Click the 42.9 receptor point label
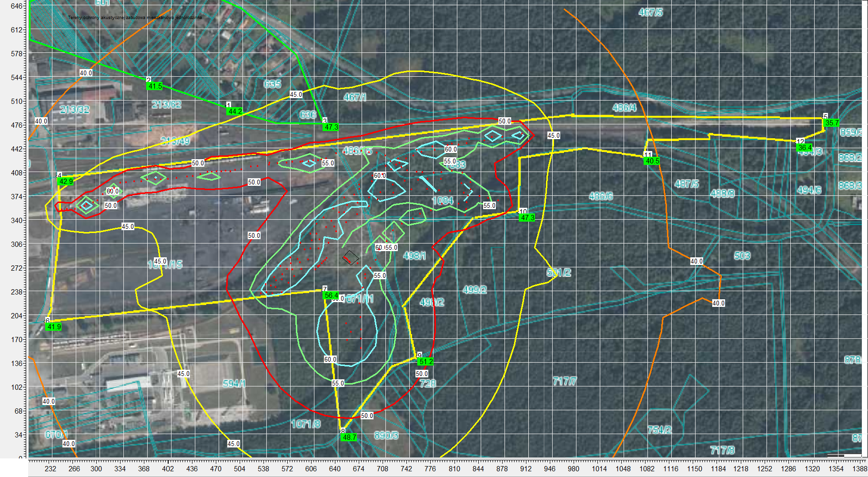This screenshot has height=477, width=868. (66, 181)
